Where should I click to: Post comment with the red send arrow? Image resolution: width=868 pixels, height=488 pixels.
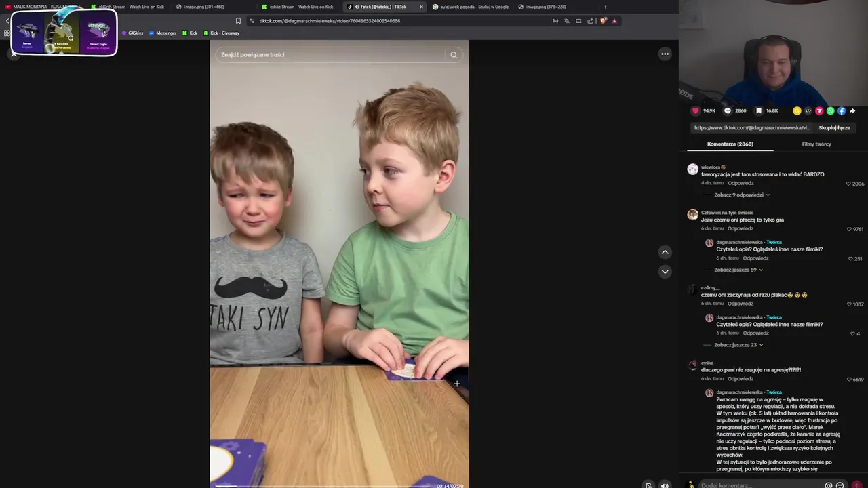click(857, 485)
